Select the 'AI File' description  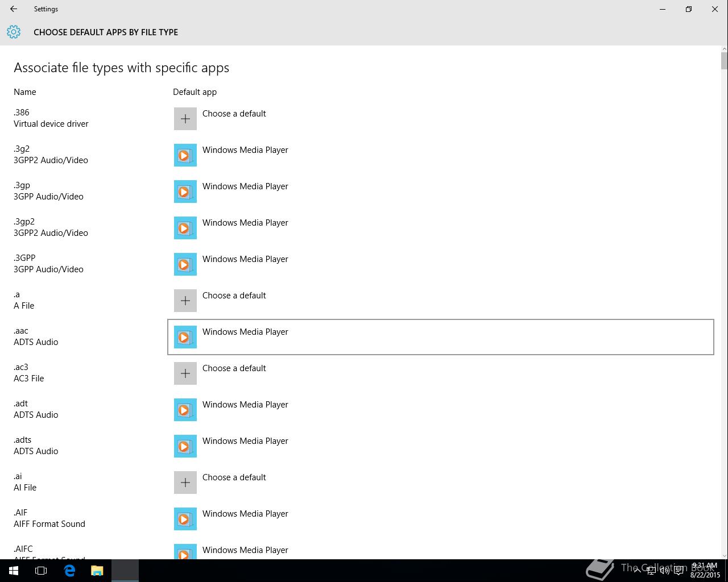click(25, 488)
